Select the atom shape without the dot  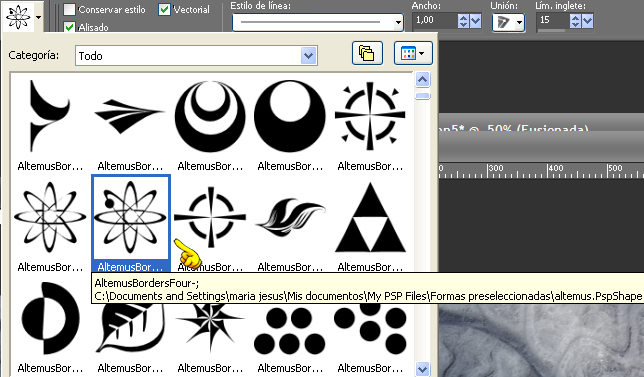[x=50, y=217]
